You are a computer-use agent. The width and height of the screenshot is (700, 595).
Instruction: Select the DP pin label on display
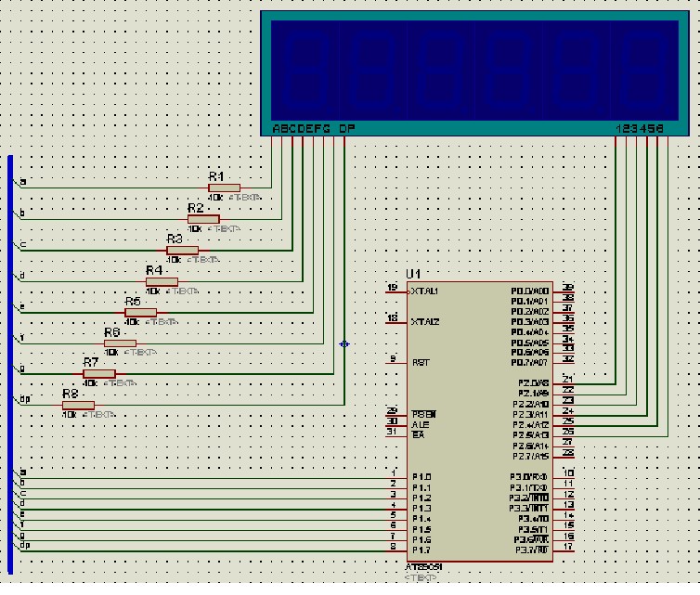coord(347,128)
